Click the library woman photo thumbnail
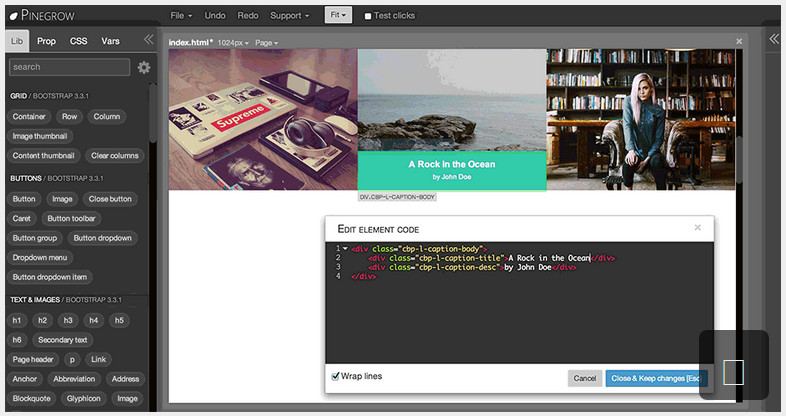 [x=641, y=119]
